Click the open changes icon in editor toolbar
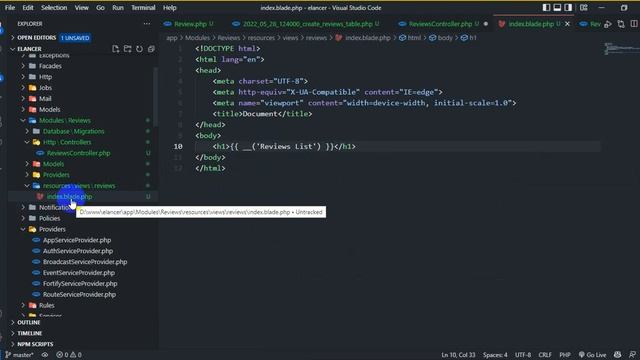This screenshot has height=360, width=640. (621, 24)
